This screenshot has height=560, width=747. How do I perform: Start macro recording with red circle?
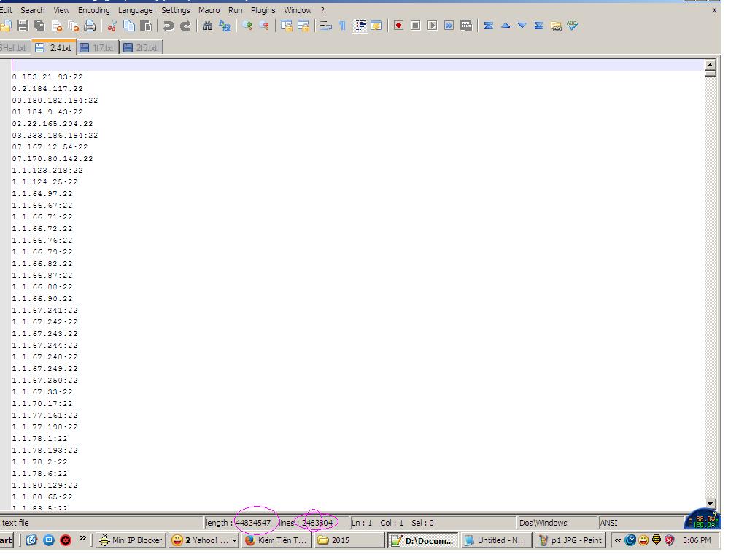[399, 26]
